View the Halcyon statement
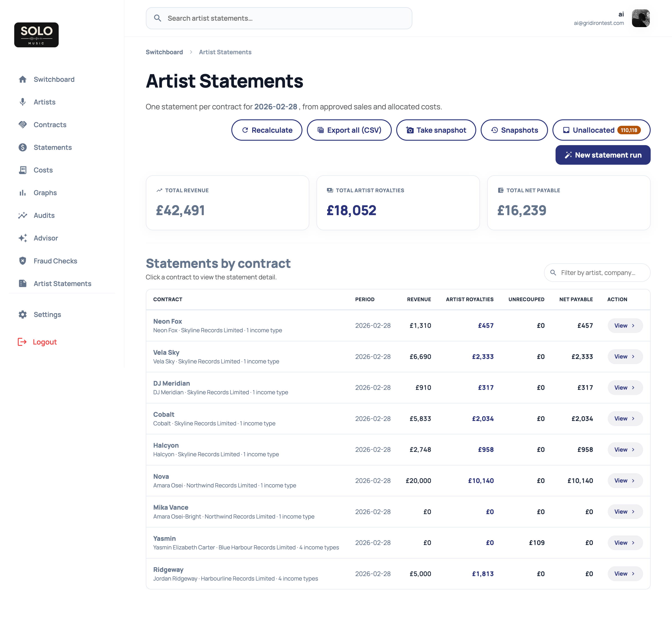This screenshot has height=625, width=672. pos(625,450)
